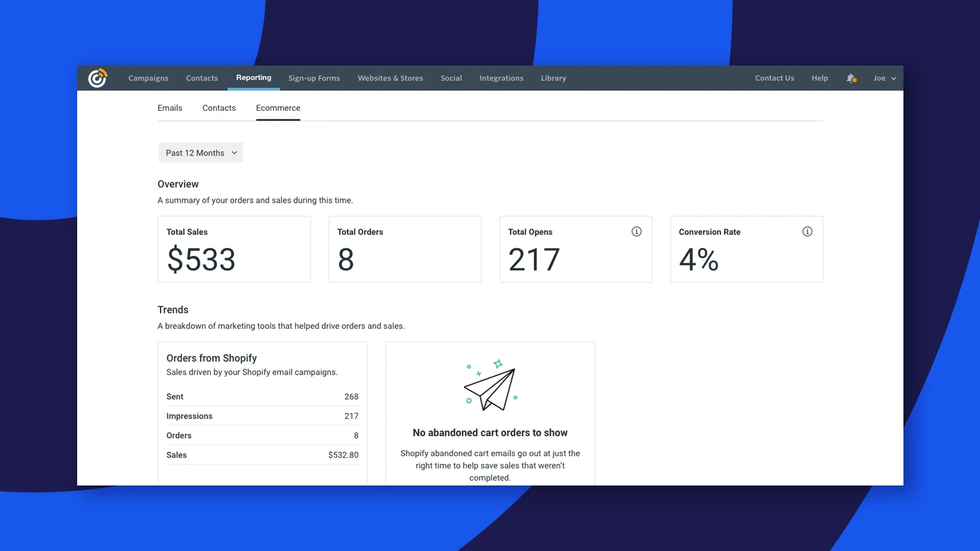Open Sign-up Forms in navigation bar
This screenshot has width=980, height=551.
click(314, 78)
